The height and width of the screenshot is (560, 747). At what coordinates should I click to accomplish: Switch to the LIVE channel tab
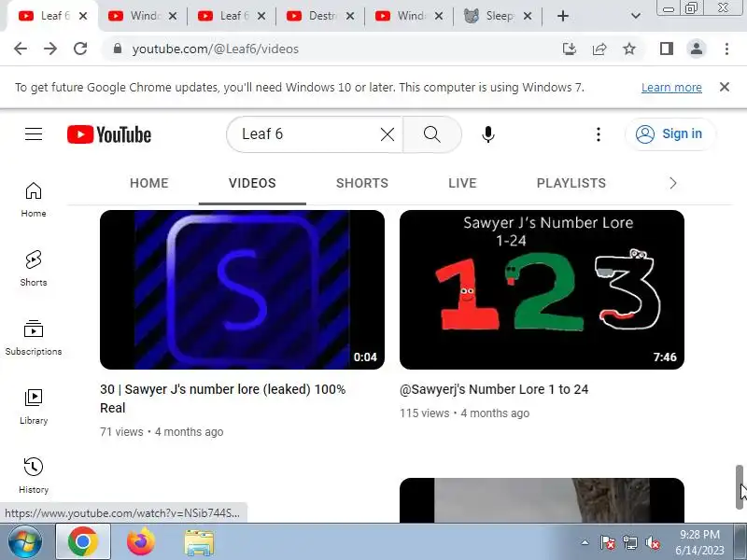pos(462,183)
